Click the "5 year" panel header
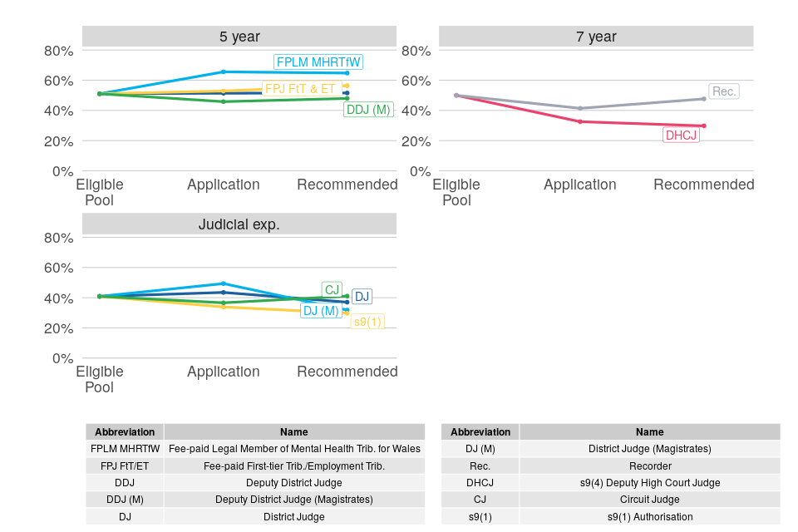The image size is (798, 532). point(239,37)
